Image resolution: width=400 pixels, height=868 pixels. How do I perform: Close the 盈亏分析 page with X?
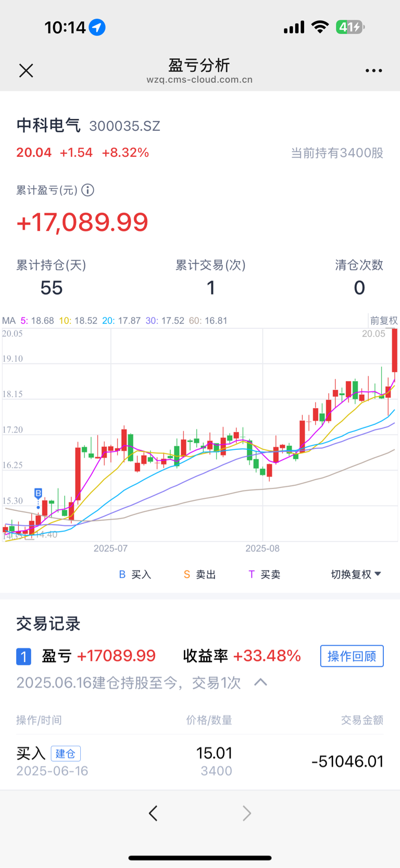pyautogui.click(x=26, y=70)
